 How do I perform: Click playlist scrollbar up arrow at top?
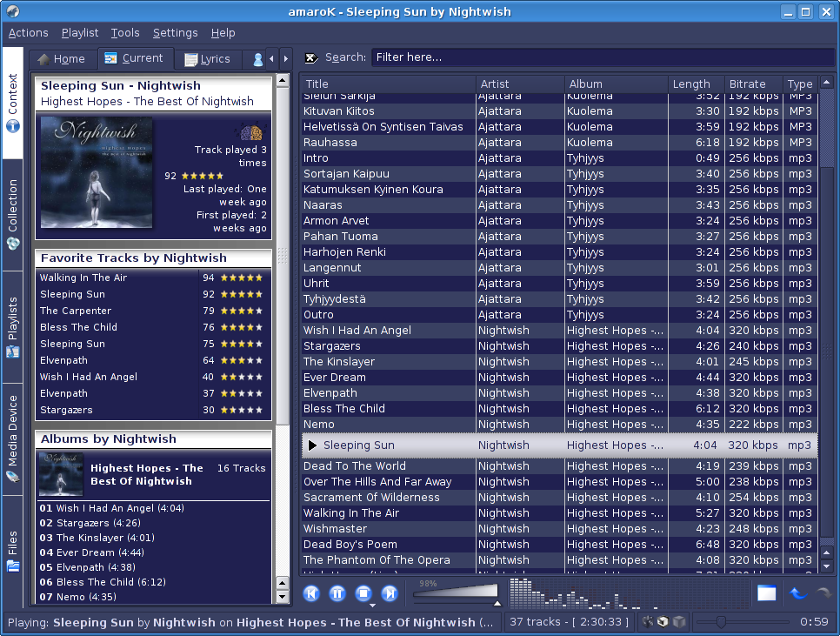(827, 83)
